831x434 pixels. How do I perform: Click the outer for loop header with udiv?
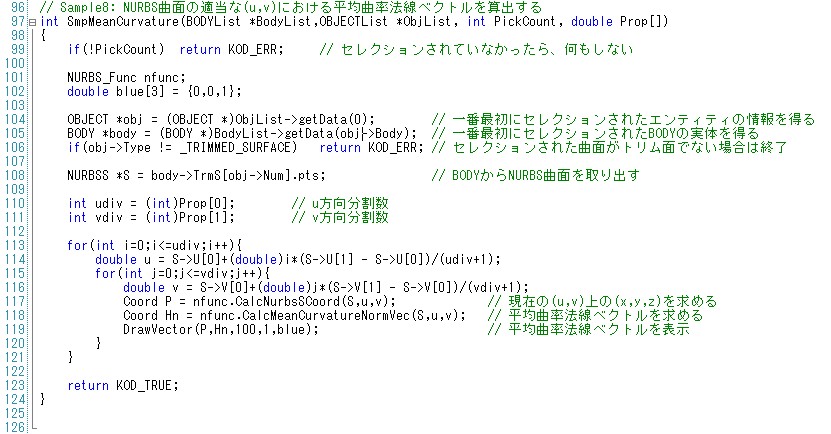click(x=154, y=245)
